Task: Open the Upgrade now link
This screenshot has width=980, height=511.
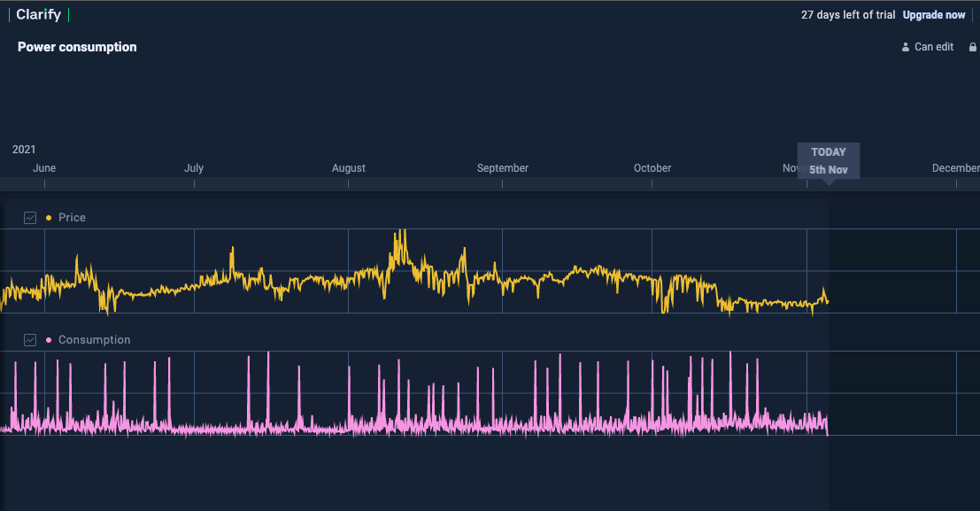Action: 934,15
